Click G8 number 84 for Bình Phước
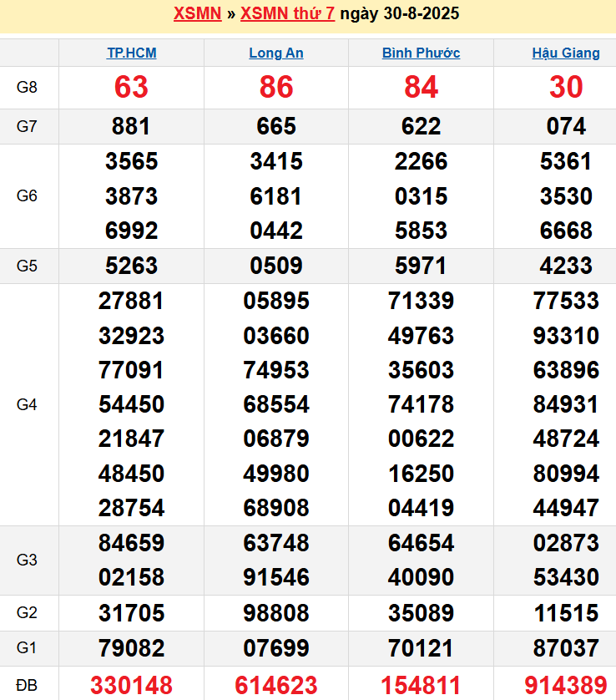616x700 pixels. 421,87
